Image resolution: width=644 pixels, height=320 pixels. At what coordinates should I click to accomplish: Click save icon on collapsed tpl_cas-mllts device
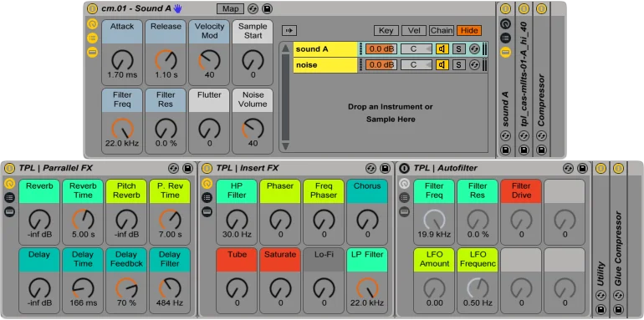tap(524, 150)
